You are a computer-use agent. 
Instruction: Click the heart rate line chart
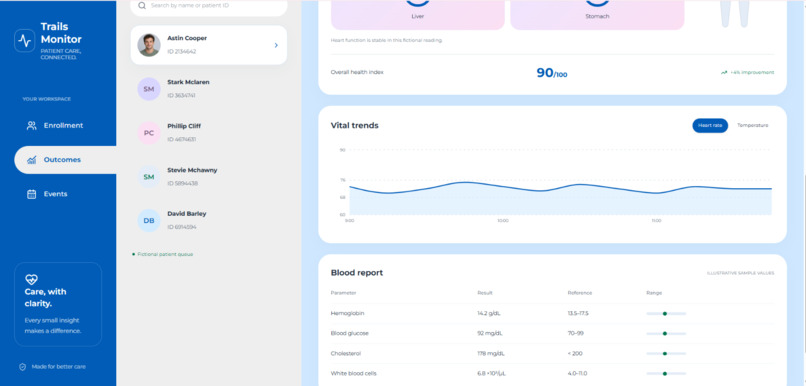pyautogui.click(x=560, y=197)
